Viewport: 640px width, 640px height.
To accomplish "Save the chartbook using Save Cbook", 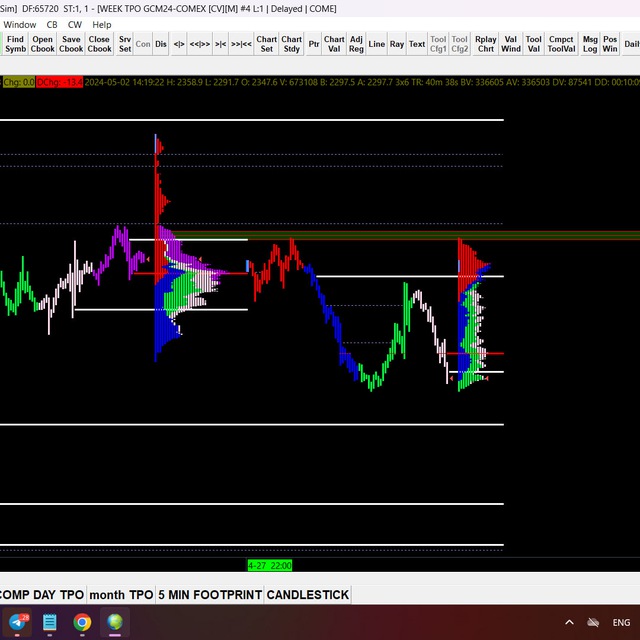I will click(x=71, y=44).
